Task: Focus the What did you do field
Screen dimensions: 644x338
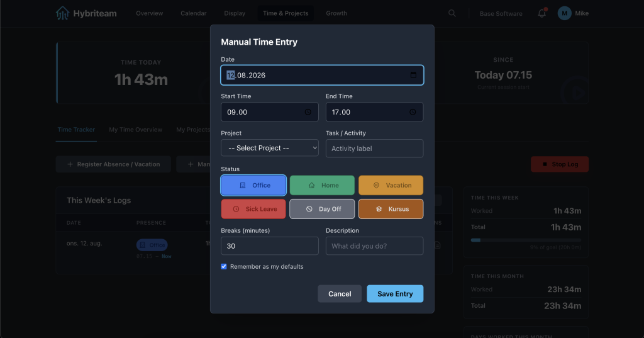Action: [x=374, y=246]
